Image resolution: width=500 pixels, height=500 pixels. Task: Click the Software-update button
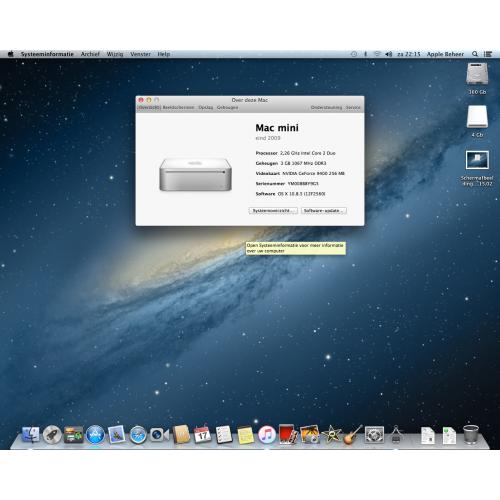(324, 211)
